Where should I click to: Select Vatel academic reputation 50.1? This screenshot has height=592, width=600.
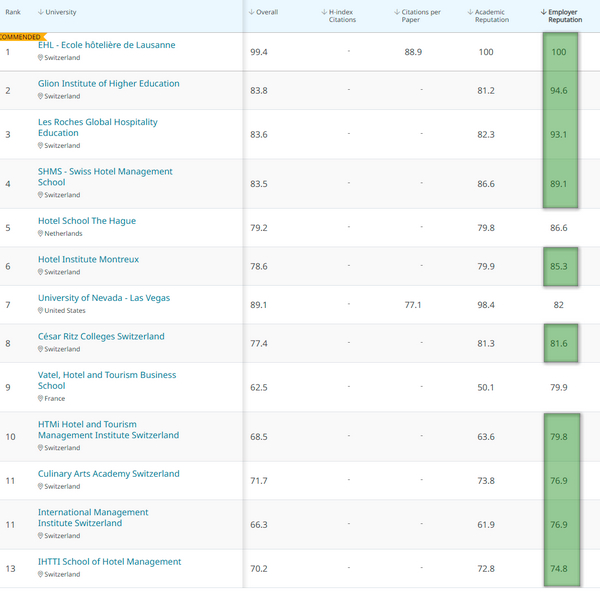pyautogui.click(x=486, y=388)
